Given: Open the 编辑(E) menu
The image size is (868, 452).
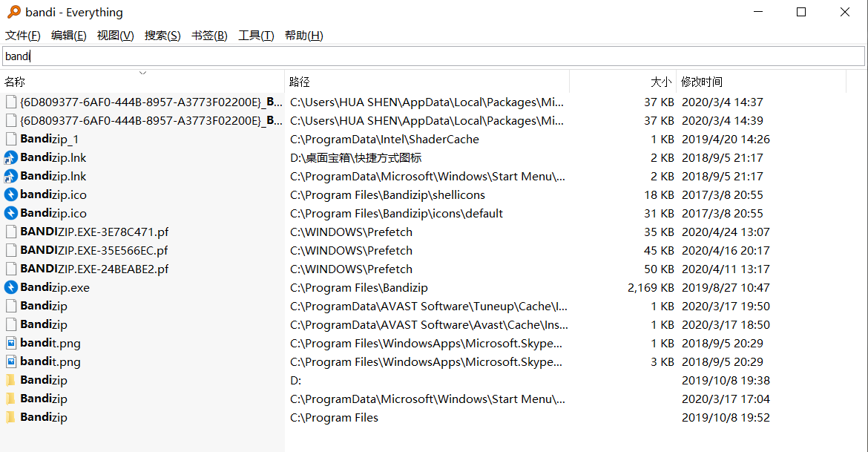Looking at the screenshot, I should coord(69,36).
